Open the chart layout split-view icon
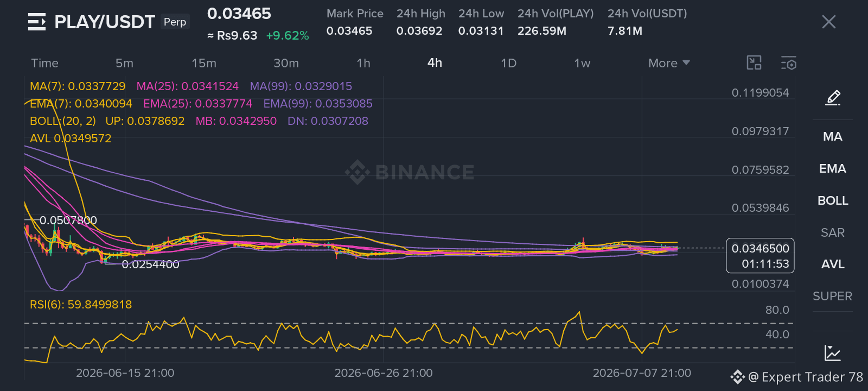The image size is (868, 391). click(754, 63)
